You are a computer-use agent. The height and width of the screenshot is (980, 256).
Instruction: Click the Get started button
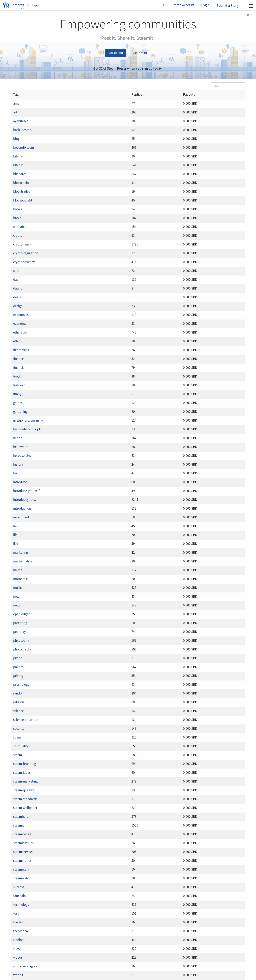coord(116,53)
